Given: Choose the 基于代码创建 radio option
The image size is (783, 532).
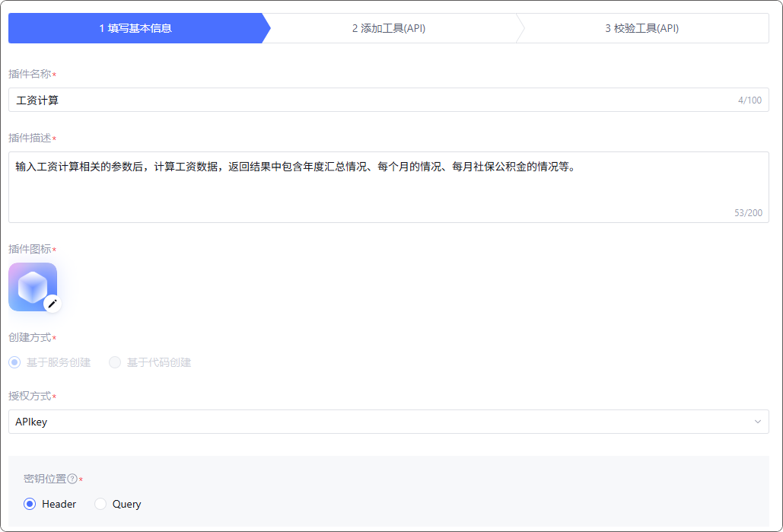Looking at the screenshot, I should [115, 362].
